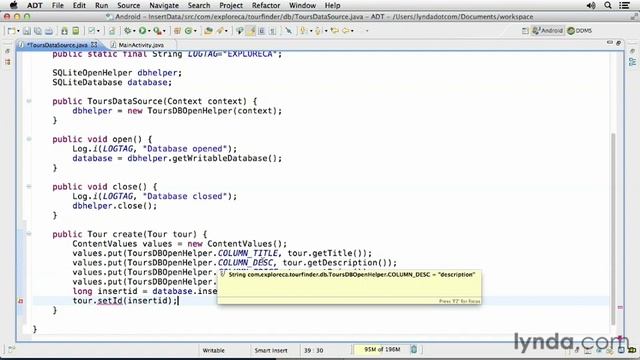Image resolution: width=640 pixels, height=360 pixels.
Task: Switch to the Android perspective
Action: tap(547, 31)
